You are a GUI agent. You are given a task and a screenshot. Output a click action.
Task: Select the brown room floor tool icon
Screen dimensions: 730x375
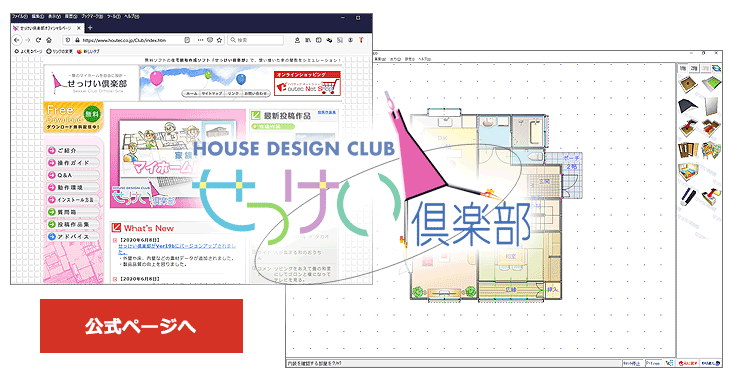[688, 85]
